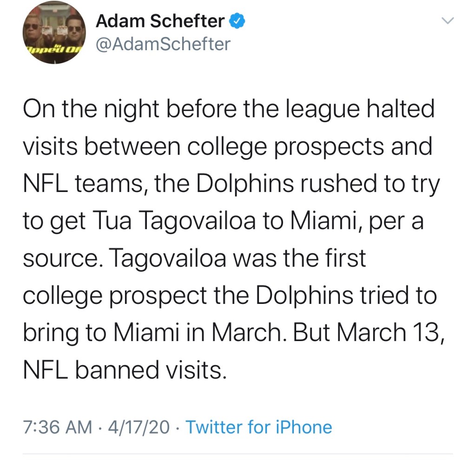Open the @AdamSchefter handle link
Viewport: 476px width, 461px height.
point(163,44)
